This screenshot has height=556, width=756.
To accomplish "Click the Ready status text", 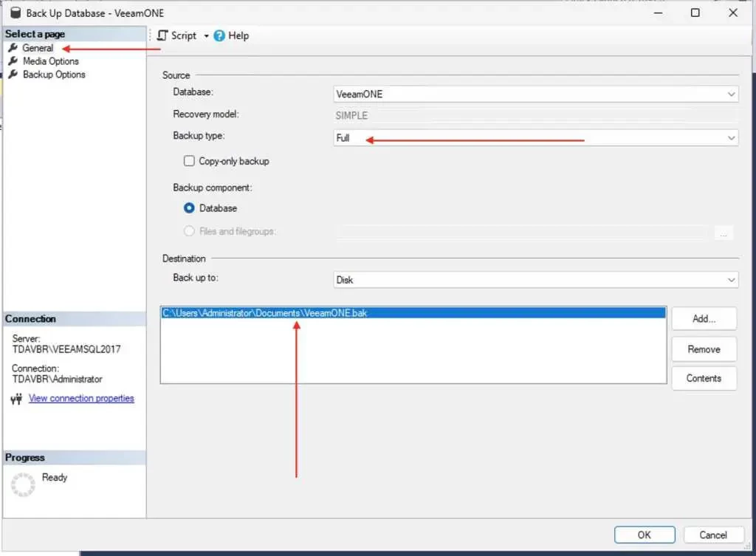I will pyautogui.click(x=55, y=477).
